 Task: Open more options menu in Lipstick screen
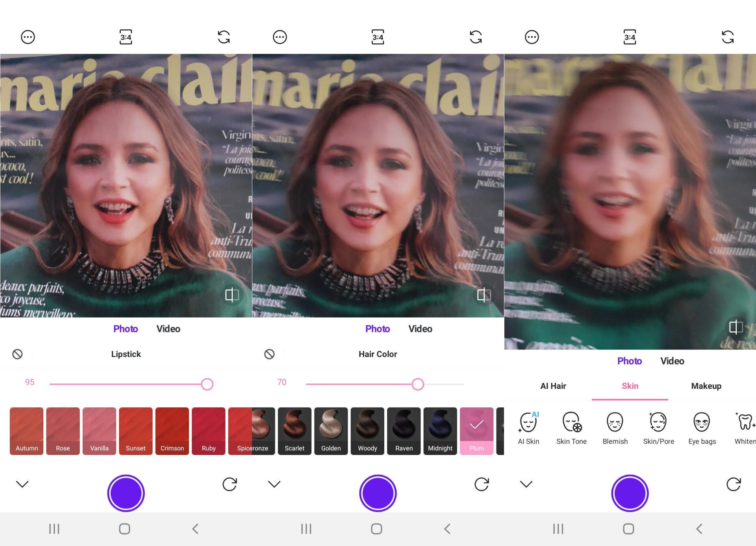pos(28,37)
